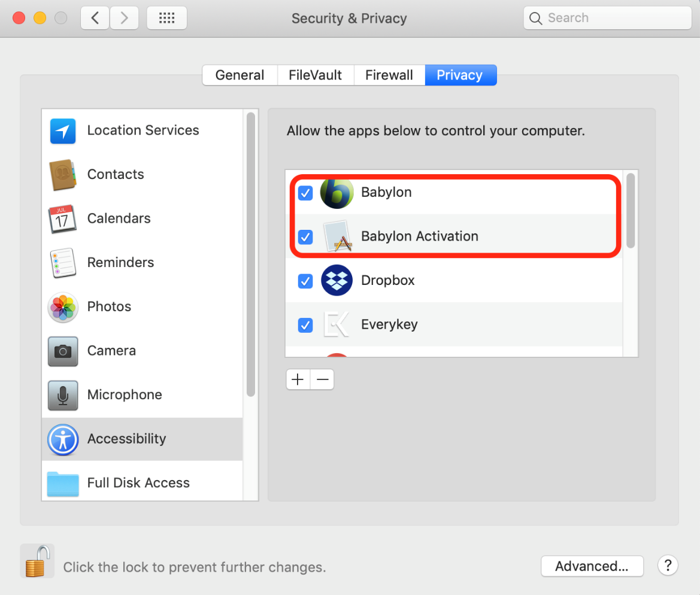700x595 pixels.
Task: Select the Camera label in sidebar
Action: (x=111, y=351)
